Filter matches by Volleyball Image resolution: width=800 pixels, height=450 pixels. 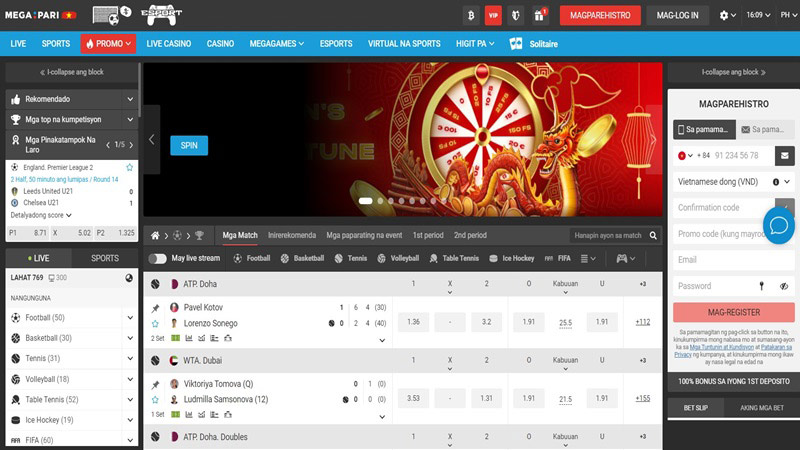pyautogui.click(x=397, y=258)
